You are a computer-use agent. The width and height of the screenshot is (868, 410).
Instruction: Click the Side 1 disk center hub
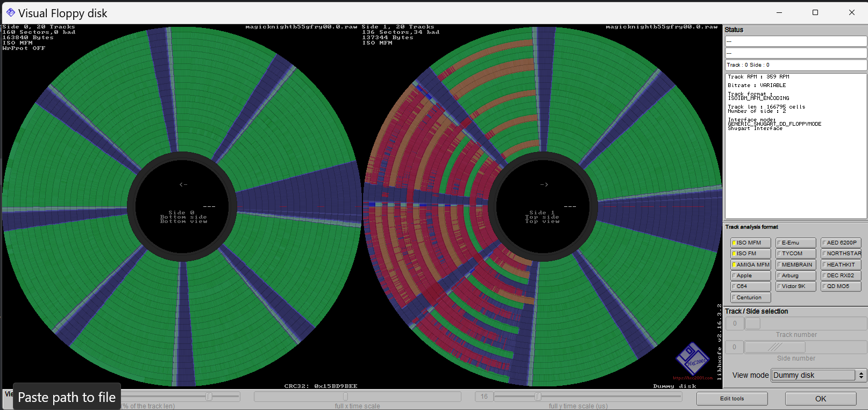point(543,206)
